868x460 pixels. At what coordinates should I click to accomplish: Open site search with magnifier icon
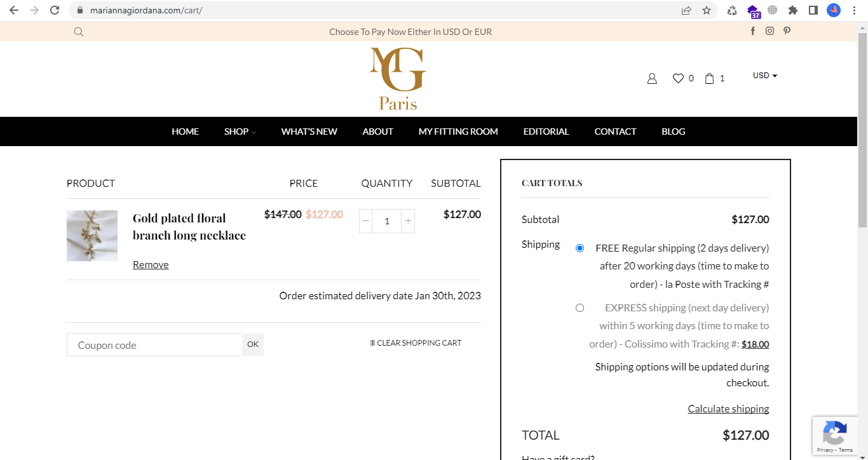click(79, 32)
